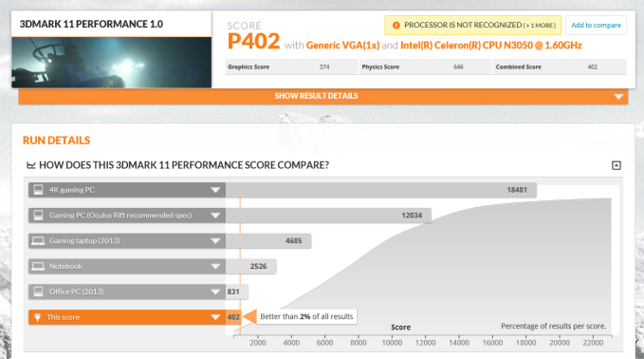Click the 4685 score bar value
The width and height of the screenshot is (644, 359).
coord(294,241)
